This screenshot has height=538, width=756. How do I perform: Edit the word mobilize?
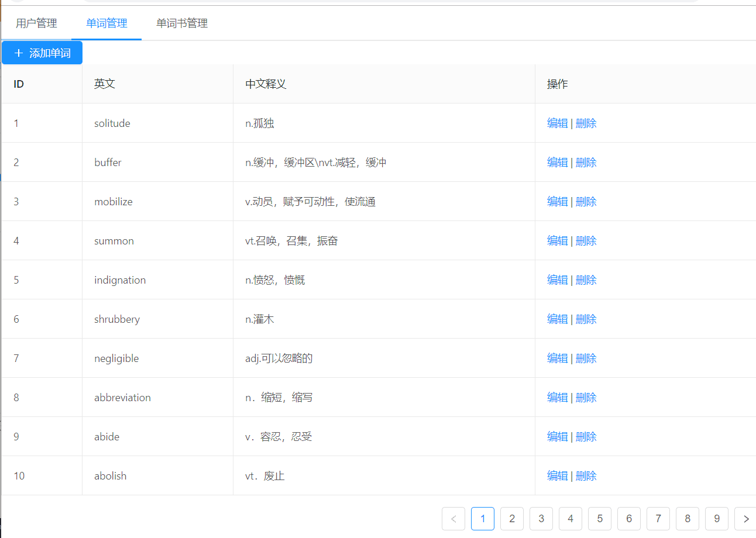click(x=558, y=202)
